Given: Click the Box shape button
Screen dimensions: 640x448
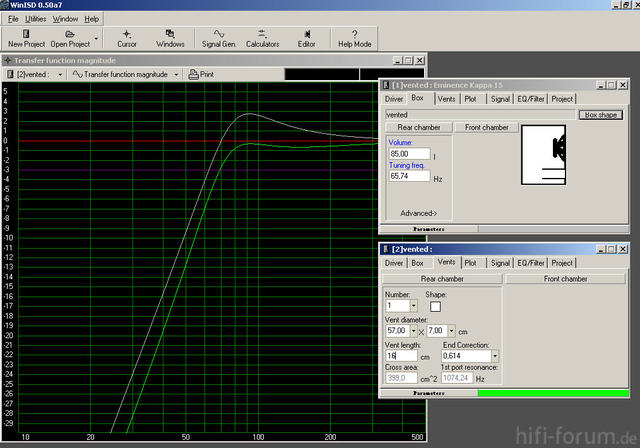Looking at the screenshot, I should (600, 115).
